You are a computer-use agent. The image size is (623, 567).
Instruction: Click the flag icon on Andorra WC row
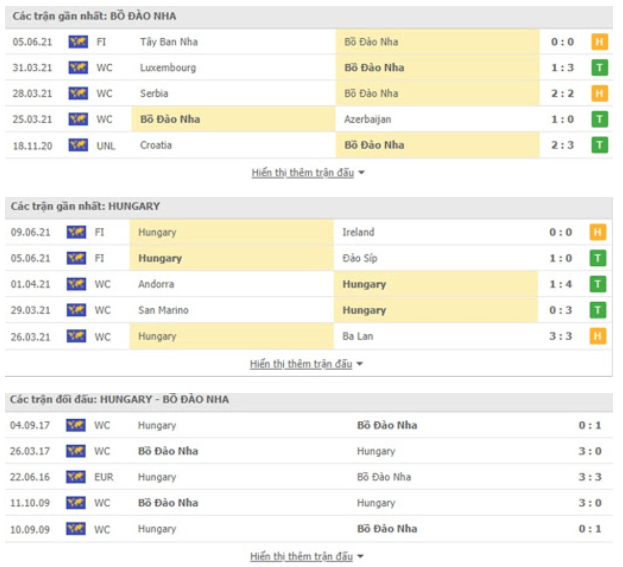(x=75, y=285)
